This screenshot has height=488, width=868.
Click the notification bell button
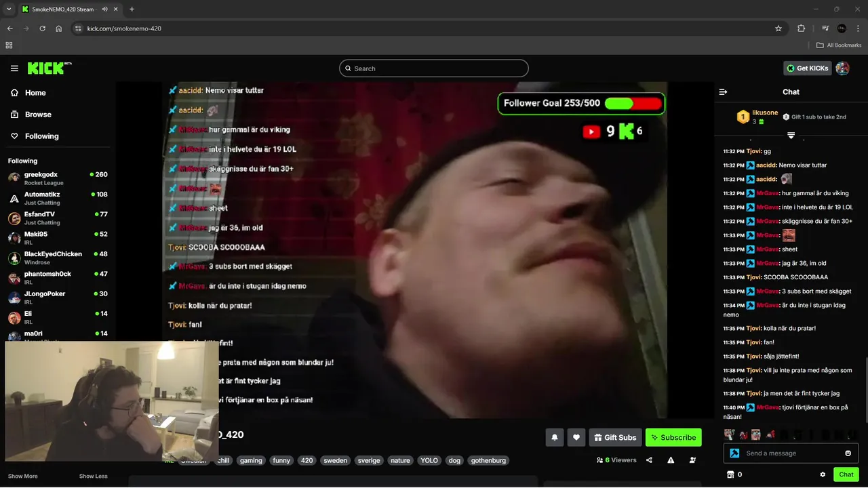[554, 437]
